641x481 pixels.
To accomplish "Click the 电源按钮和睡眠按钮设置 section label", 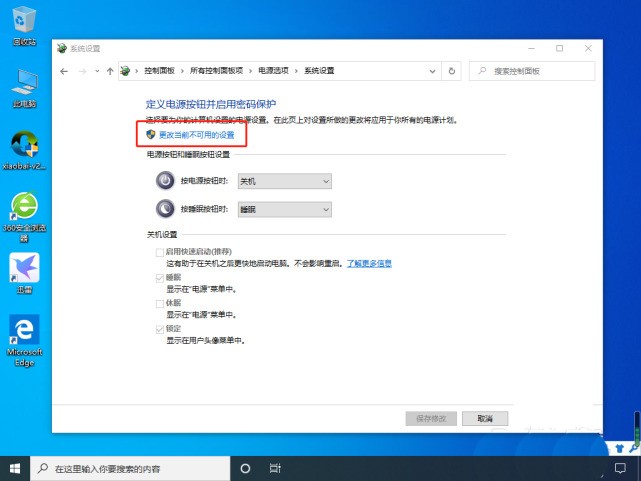I will [188, 154].
